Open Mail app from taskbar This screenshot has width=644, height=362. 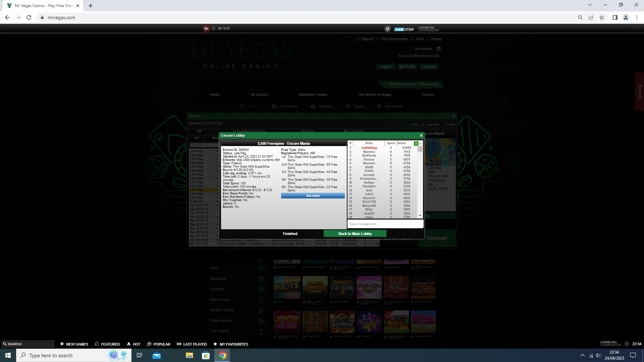[x=157, y=355]
